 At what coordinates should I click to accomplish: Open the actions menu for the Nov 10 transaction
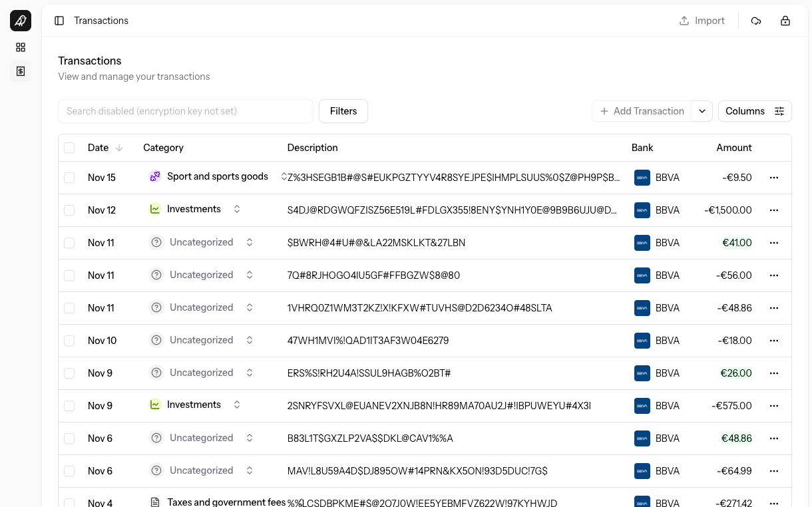(774, 341)
